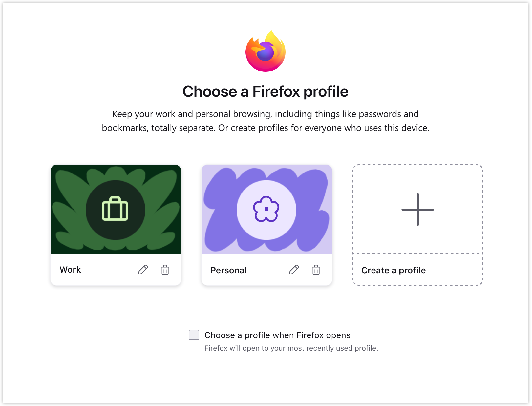
Task: Click the Work profile name label
Action: click(70, 270)
